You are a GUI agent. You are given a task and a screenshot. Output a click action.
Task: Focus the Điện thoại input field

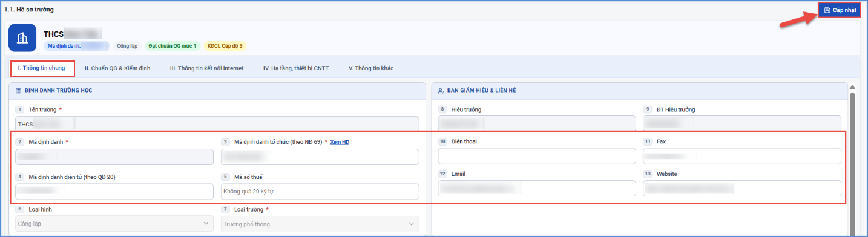click(537, 156)
